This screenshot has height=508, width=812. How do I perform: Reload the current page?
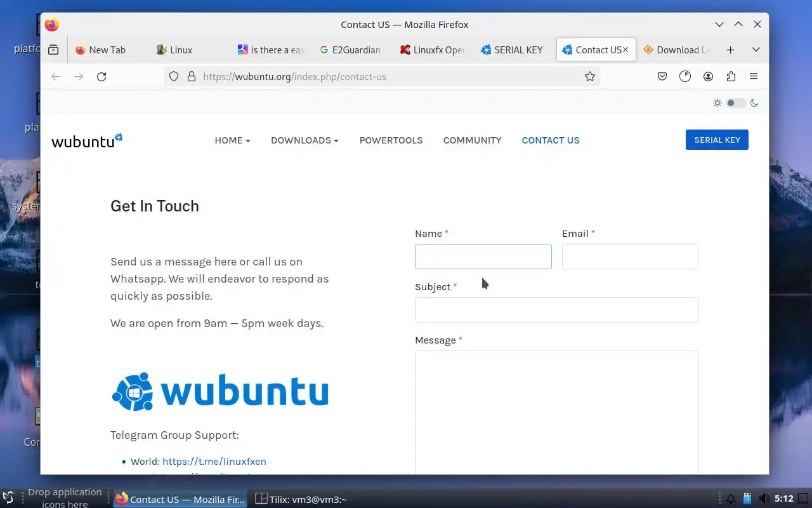point(101,76)
